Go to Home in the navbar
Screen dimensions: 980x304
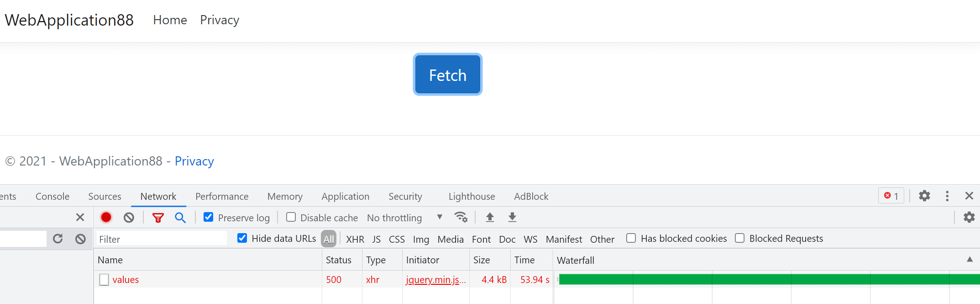coord(170,20)
